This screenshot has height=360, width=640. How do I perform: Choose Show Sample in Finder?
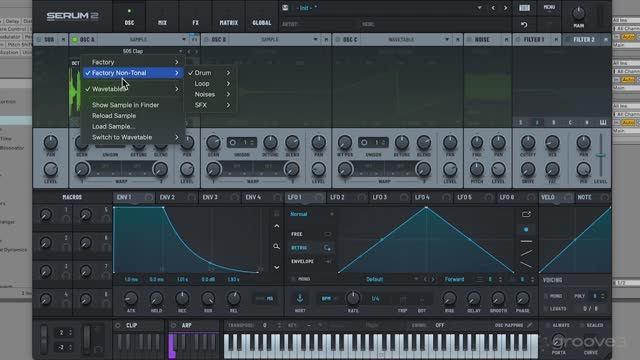coord(125,105)
